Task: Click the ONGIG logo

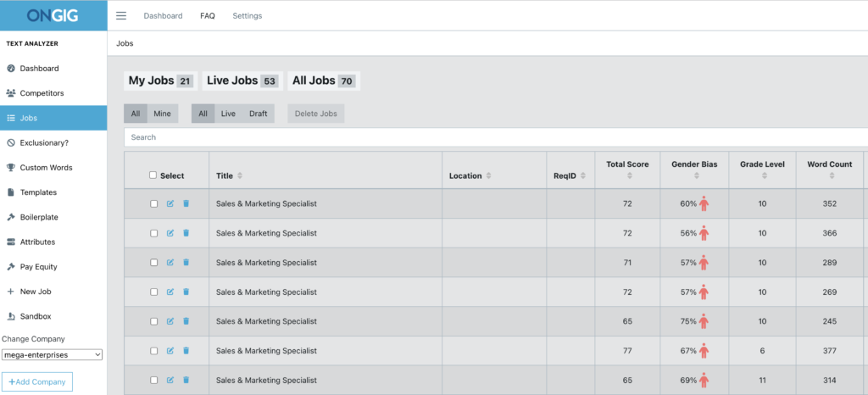Action: point(53,15)
